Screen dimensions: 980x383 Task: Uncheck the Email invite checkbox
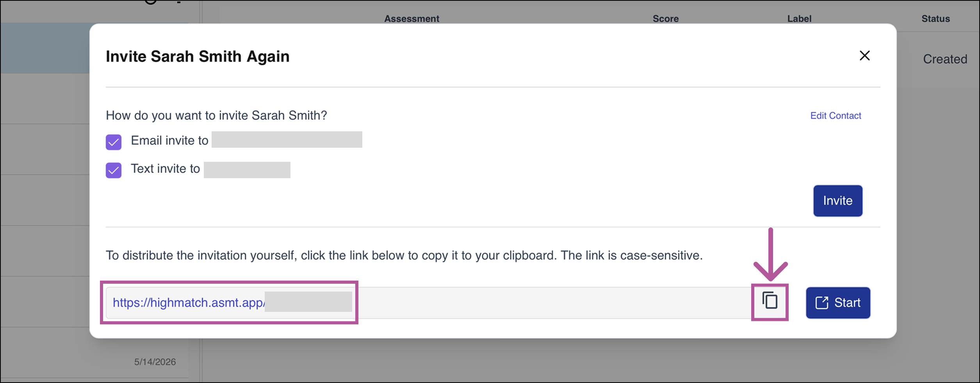point(114,142)
